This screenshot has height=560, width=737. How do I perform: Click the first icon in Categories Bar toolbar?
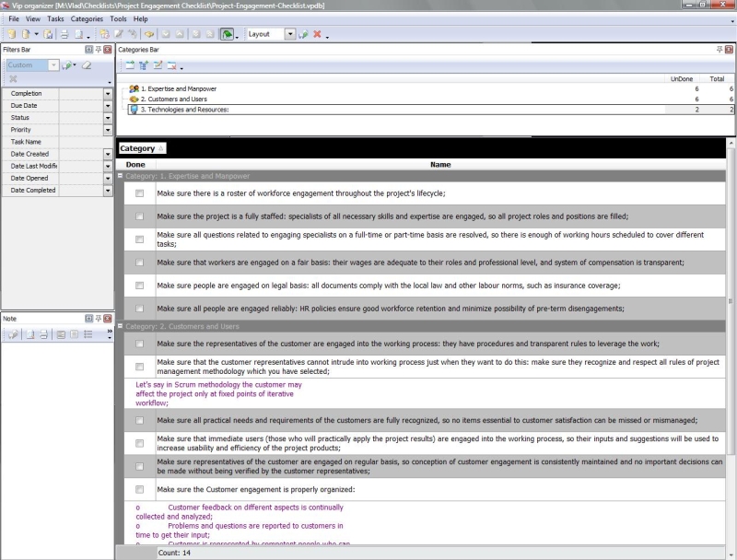pos(130,65)
